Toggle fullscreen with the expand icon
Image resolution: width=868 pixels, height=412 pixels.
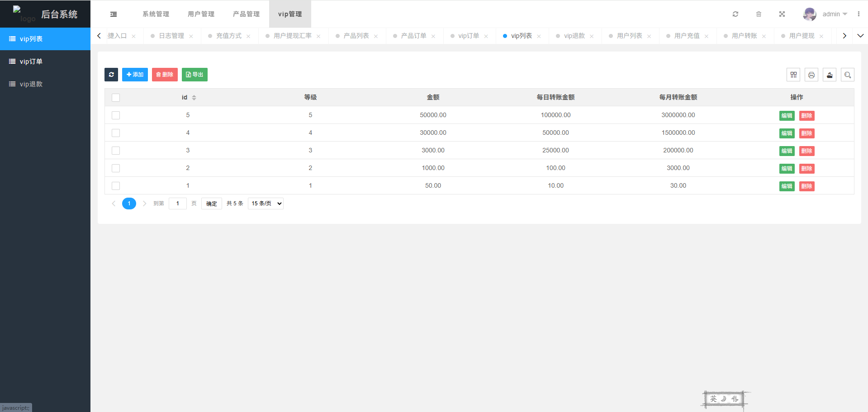[782, 14]
